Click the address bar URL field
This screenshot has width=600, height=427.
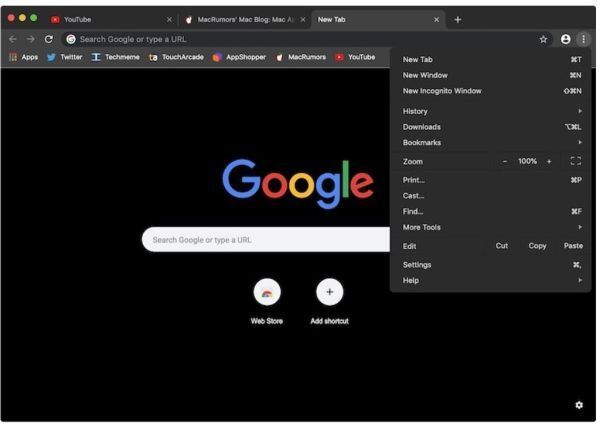click(x=306, y=39)
